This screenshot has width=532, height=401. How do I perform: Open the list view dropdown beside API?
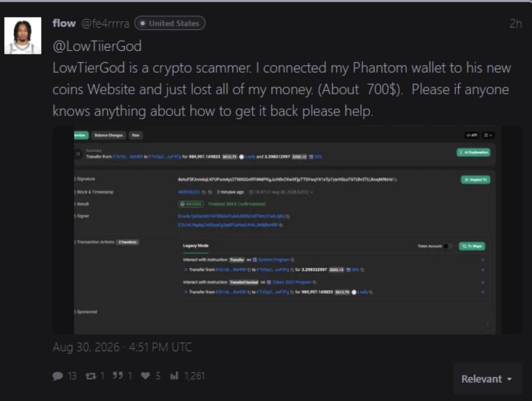click(x=488, y=135)
